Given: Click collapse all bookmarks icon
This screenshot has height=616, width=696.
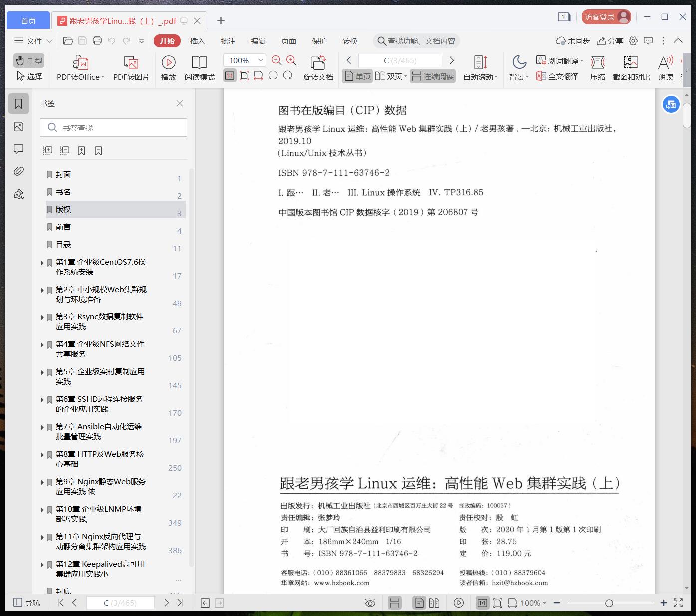Looking at the screenshot, I should pos(65,150).
